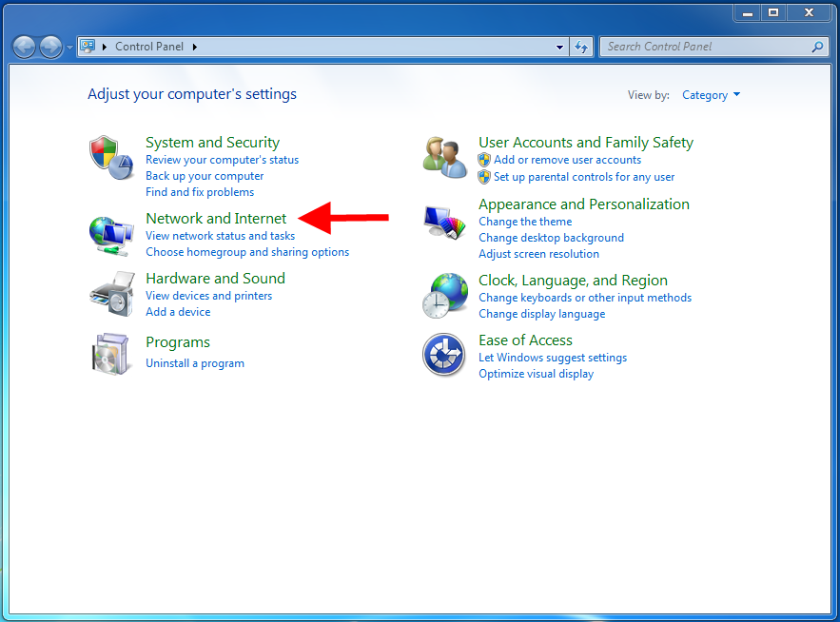840x622 pixels.
Task: Expand the arrow after Control Panel breadcrumb
Action: pos(195,48)
